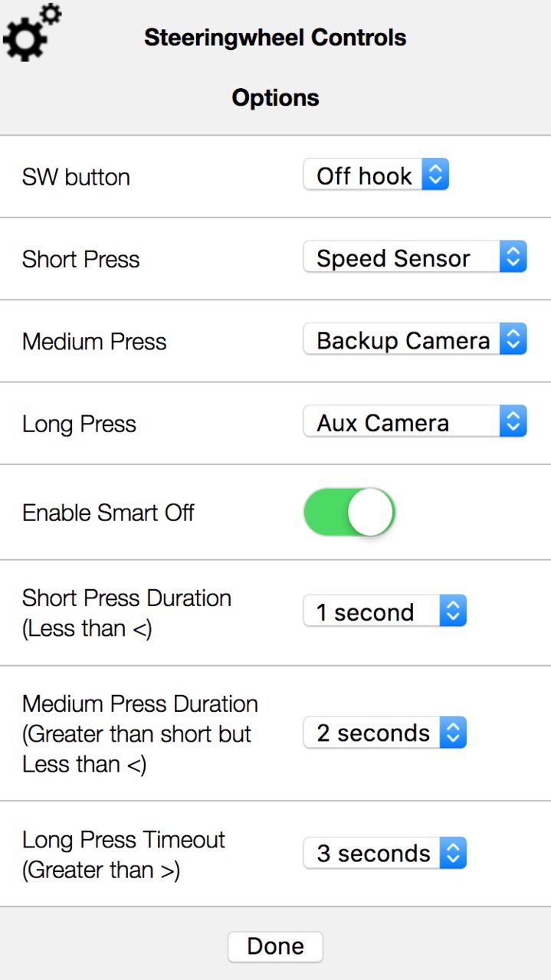Click the Steeringwheel Controls title
The image size is (551, 980).
[275, 38]
